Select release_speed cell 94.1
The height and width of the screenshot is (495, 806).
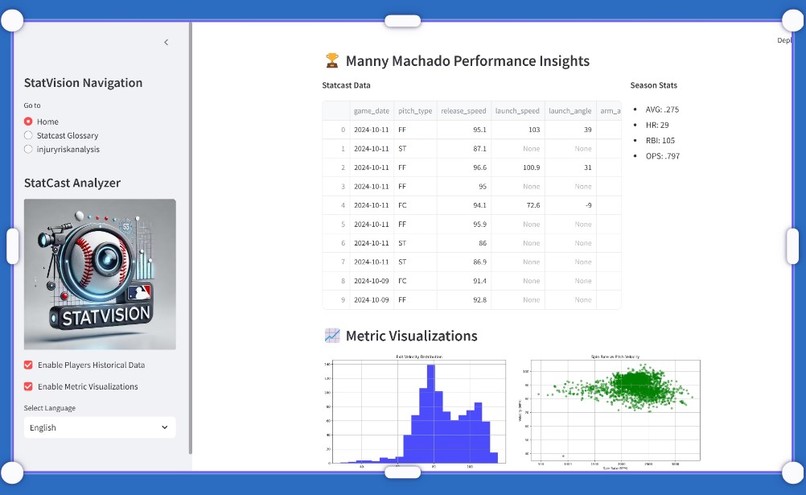click(464, 205)
